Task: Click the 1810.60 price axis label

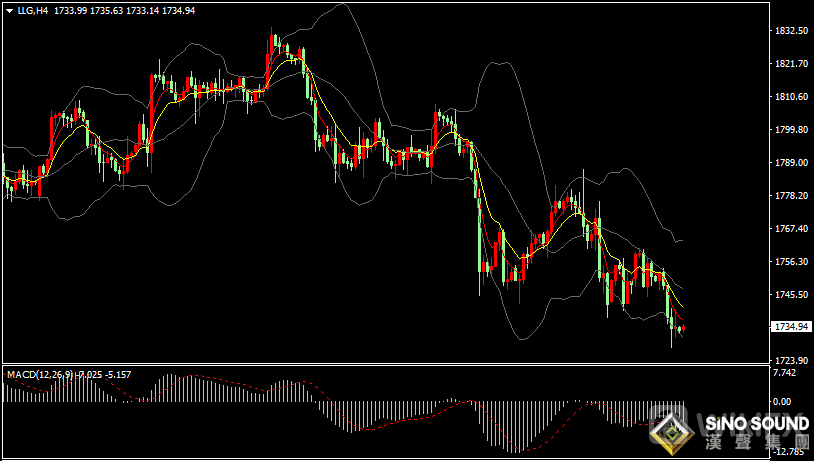Action: tap(791, 97)
